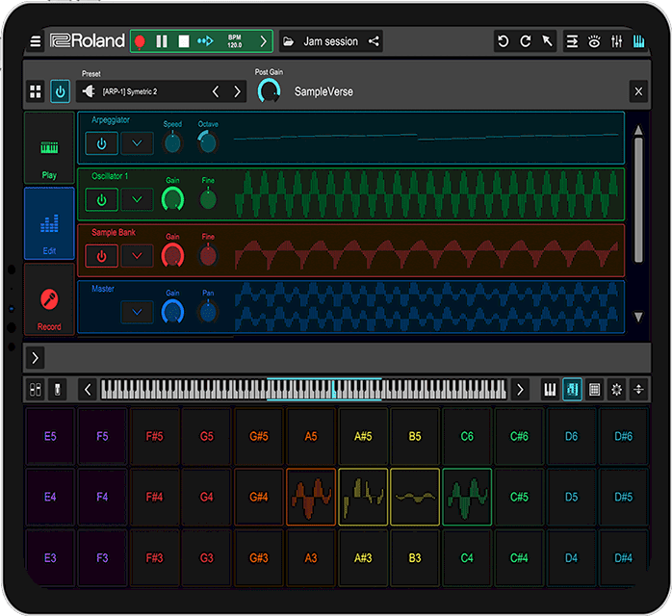
Task: Open the folder icon beside Jam session
Action: (288, 41)
